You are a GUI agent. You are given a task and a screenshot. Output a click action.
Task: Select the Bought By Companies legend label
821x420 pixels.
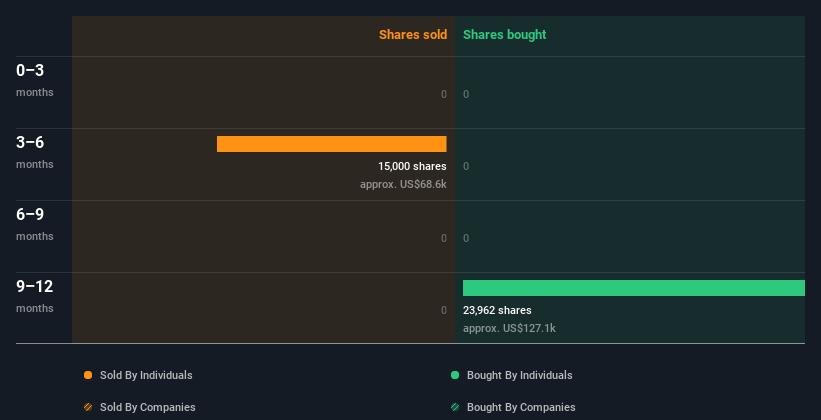pos(521,407)
